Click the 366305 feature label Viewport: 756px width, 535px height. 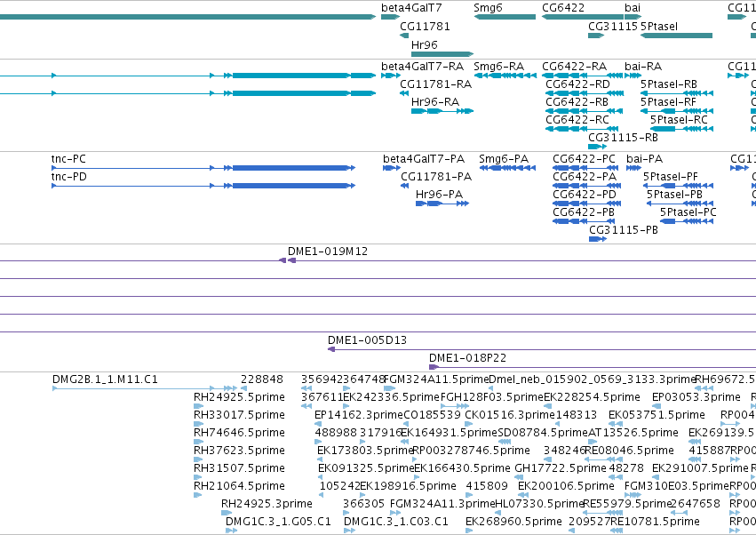click(363, 504)
